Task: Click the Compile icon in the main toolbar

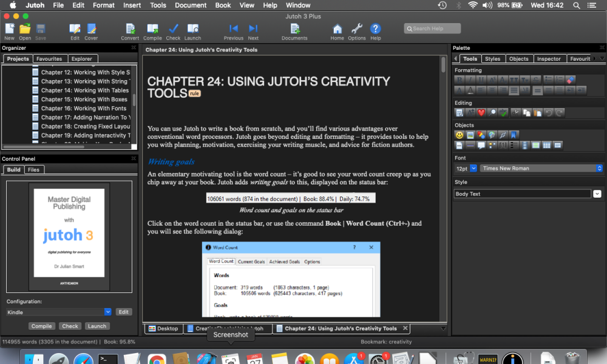Action: (152, 29)
